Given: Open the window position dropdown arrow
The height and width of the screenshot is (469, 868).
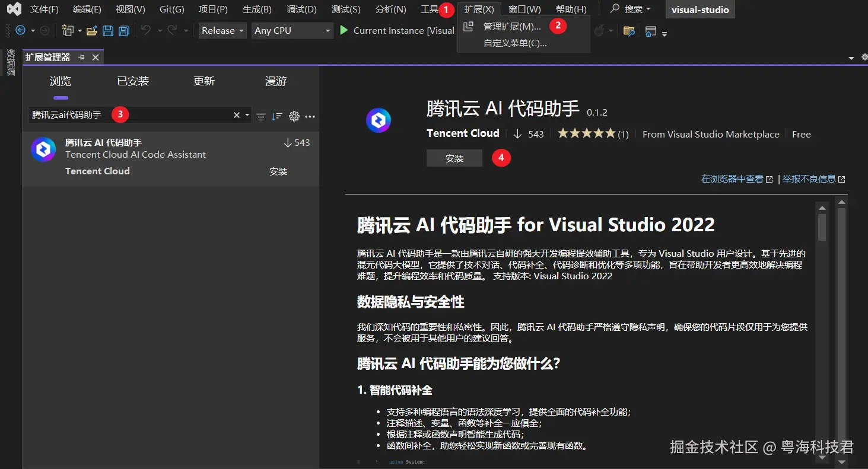Looking at the screenshot, I should (851, 58).
